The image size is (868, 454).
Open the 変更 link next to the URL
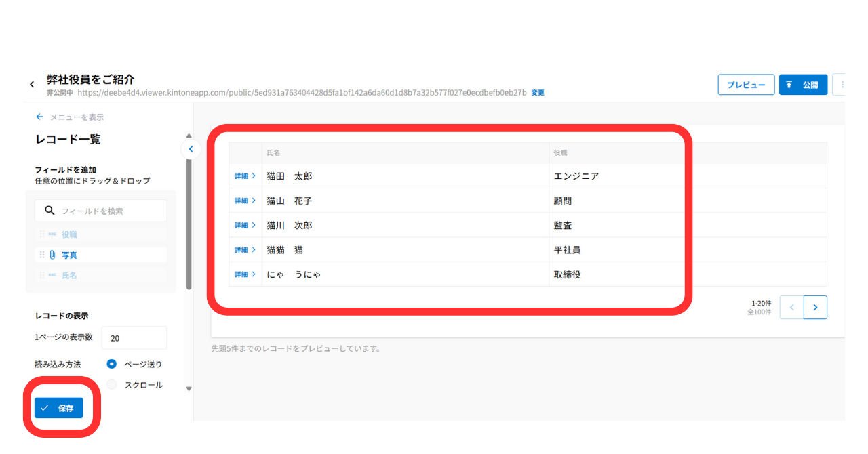click(536, 92)
